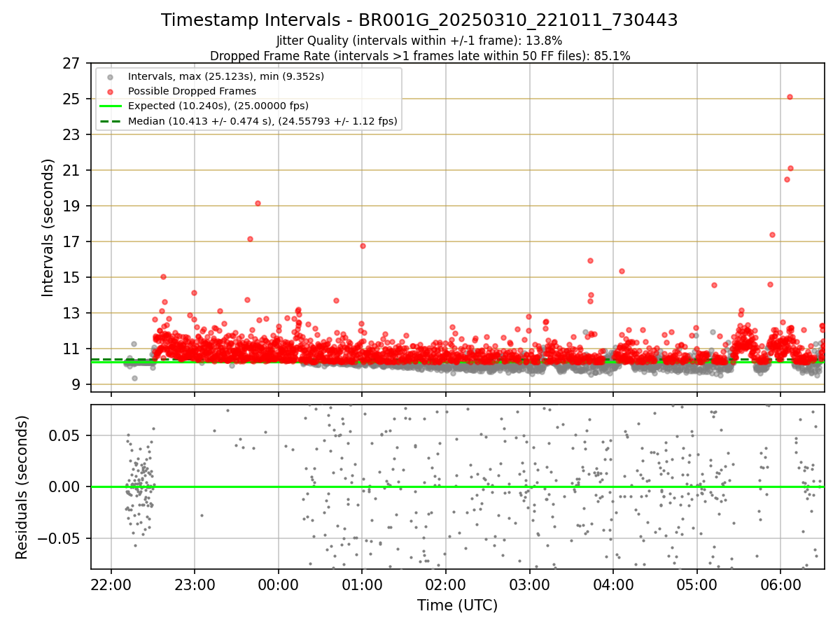Image resolution: width=840 pixels, height=630 pixels.
Task: Click the y-axis tick label '19'
Action: tap(72, 206)
